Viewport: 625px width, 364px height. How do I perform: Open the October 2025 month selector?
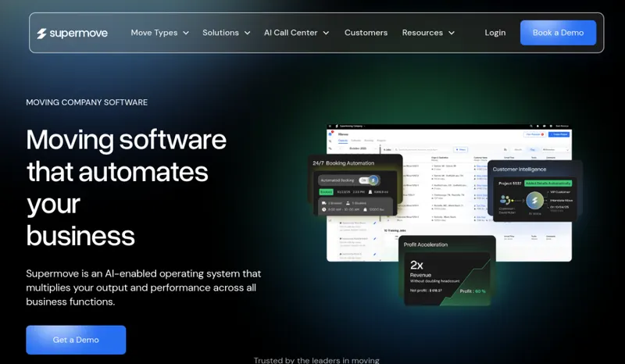click(358, 148)
